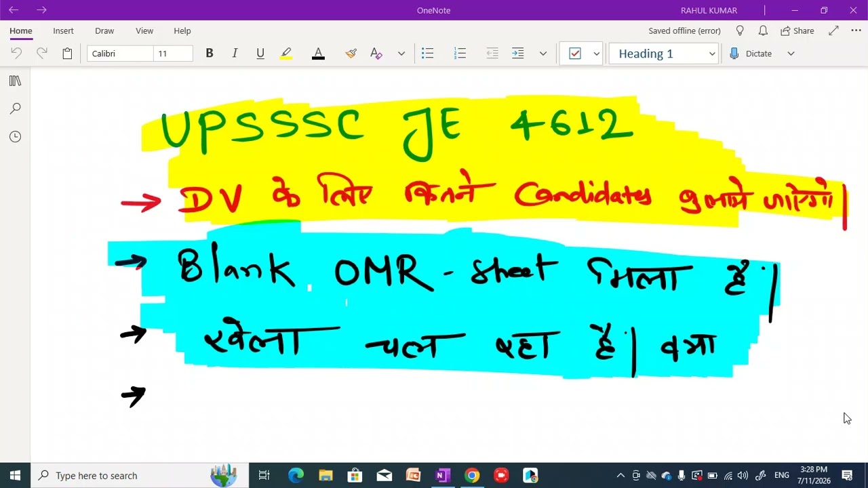Apply the yellow text highlight color
Viewport: 868px width, 488px height.
tap(285, 54)
